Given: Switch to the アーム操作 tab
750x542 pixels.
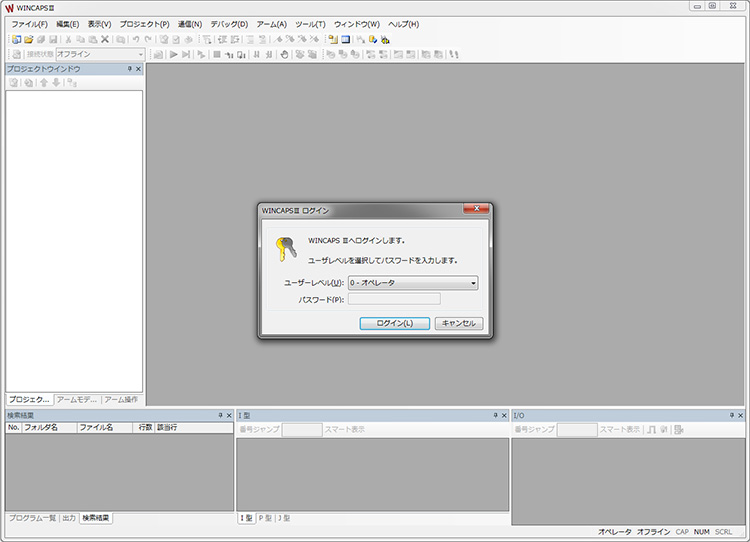Looking at the screenshot, I should click(x=121, y=399).
